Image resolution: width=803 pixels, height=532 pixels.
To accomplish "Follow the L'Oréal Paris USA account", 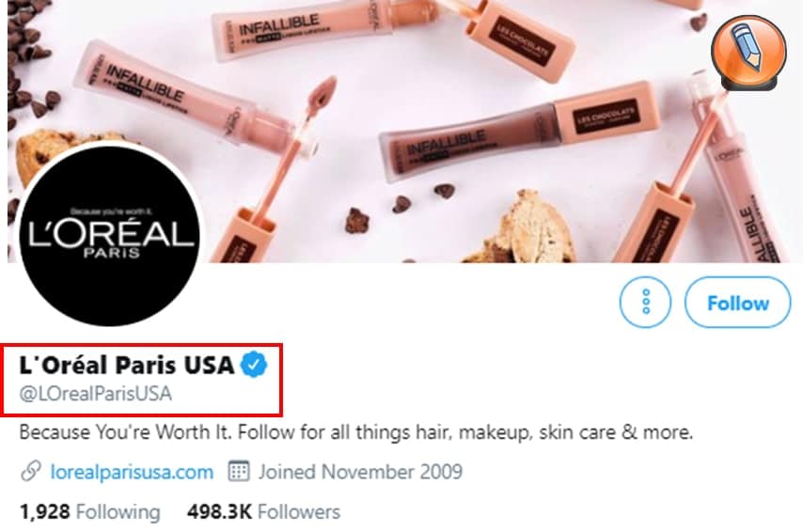I will pyautogui.click(x=738, y=302).
